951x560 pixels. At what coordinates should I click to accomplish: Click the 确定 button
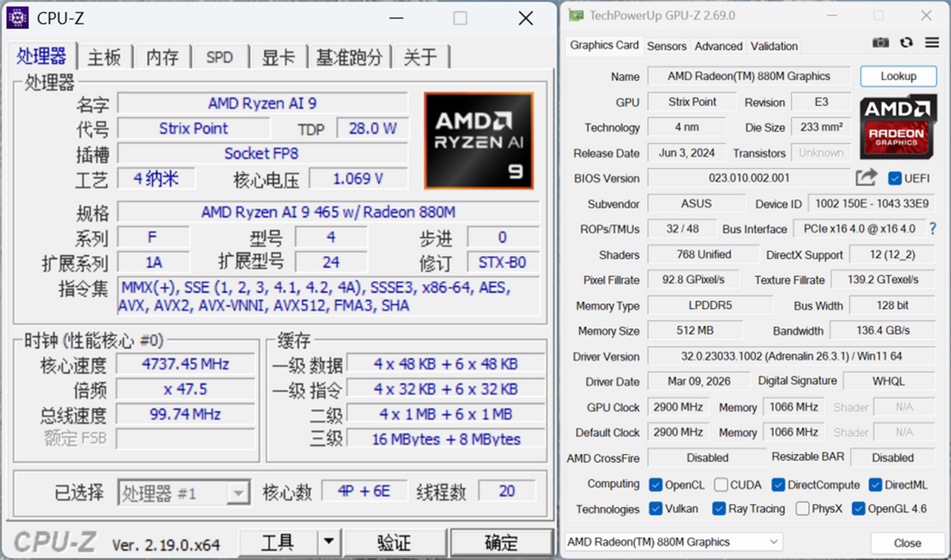pyautogui.click(x=501, y=543)
